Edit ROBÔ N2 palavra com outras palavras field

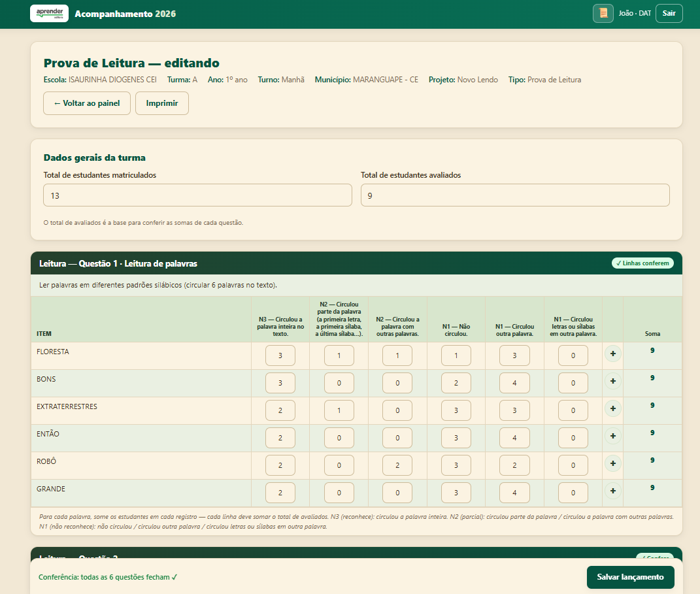[397, 465]
